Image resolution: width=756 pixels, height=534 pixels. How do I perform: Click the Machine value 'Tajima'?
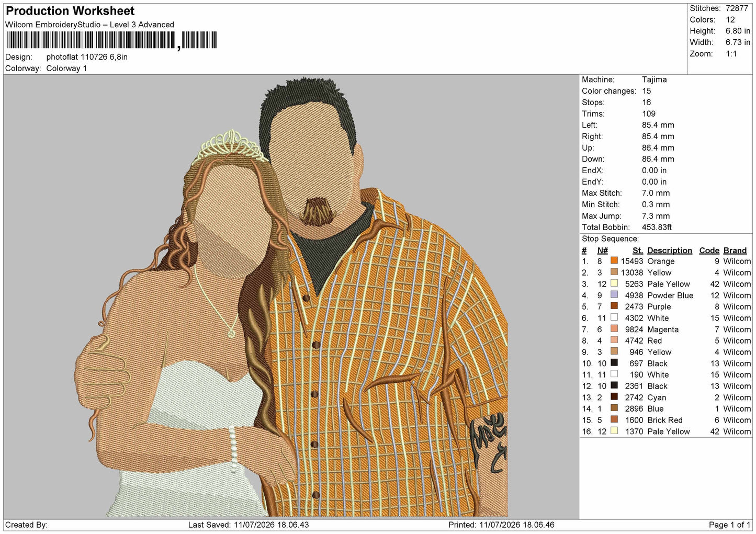(655, 79)
